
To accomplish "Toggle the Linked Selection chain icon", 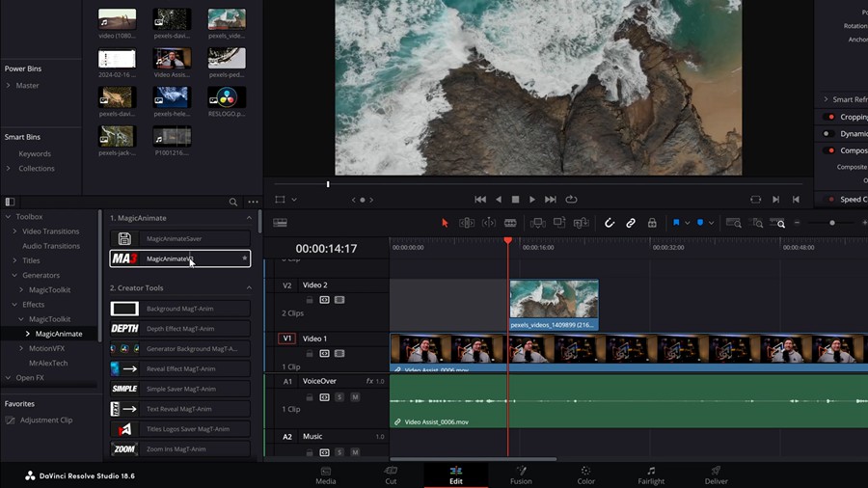I will (x=631, y=223).
